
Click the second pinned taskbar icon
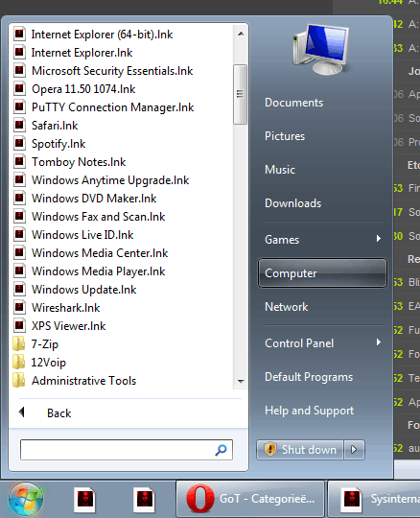click(x=144, y=499)
